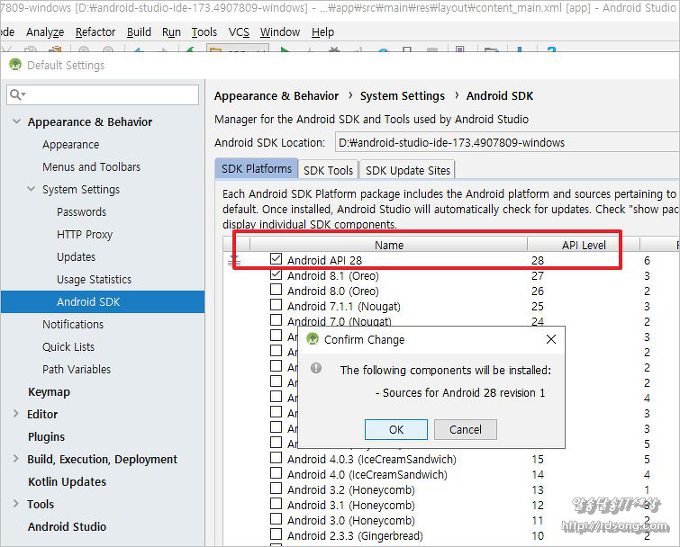The width and height of the screenshot is (680, 547).
Task: Open the SDK Update Sites tab
Action: point(408,170)
